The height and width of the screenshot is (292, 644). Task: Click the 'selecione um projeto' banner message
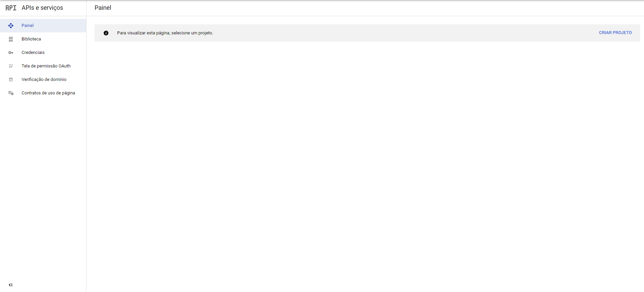coord(165,33)
